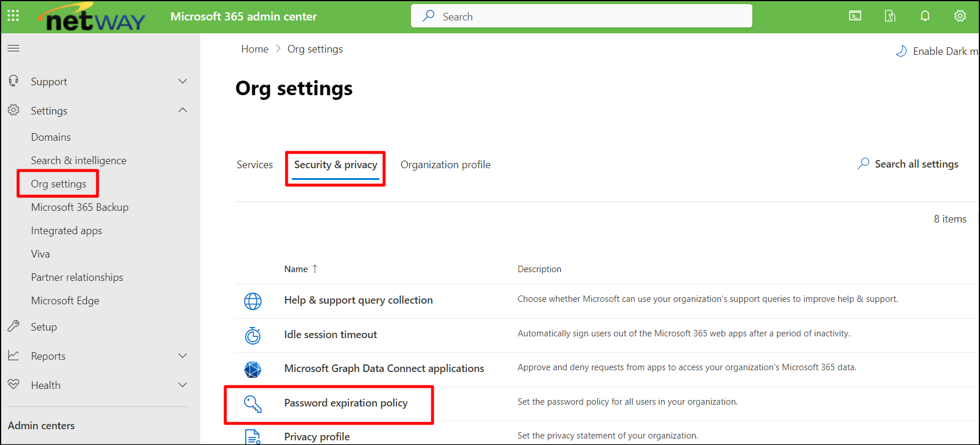Sort list by the Name column header
Viewport: 980px width, 445px height.
click(x=296, y=269)
